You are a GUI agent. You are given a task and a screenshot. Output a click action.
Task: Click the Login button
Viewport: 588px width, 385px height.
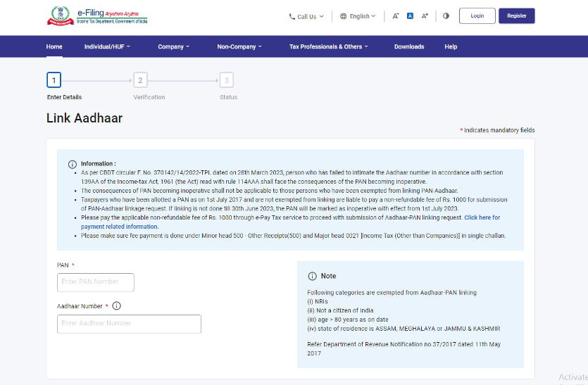coord(477,15)
